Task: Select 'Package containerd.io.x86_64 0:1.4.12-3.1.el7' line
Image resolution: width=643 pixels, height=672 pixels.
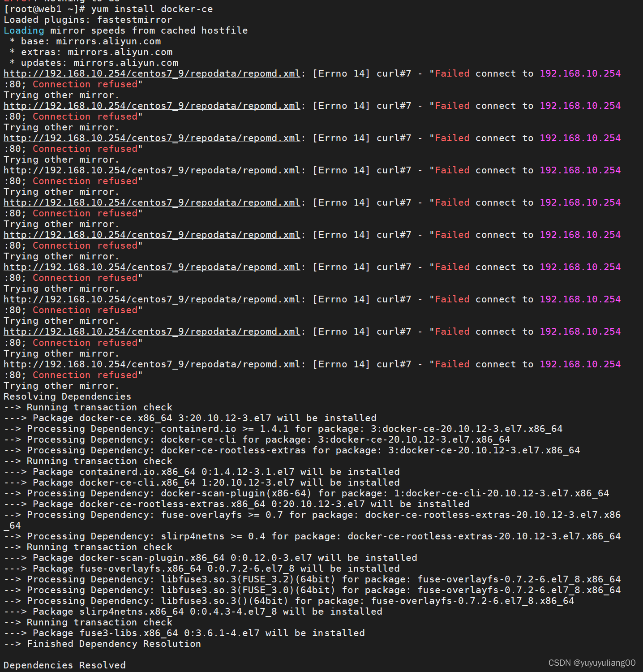Action: click(202, 472)
